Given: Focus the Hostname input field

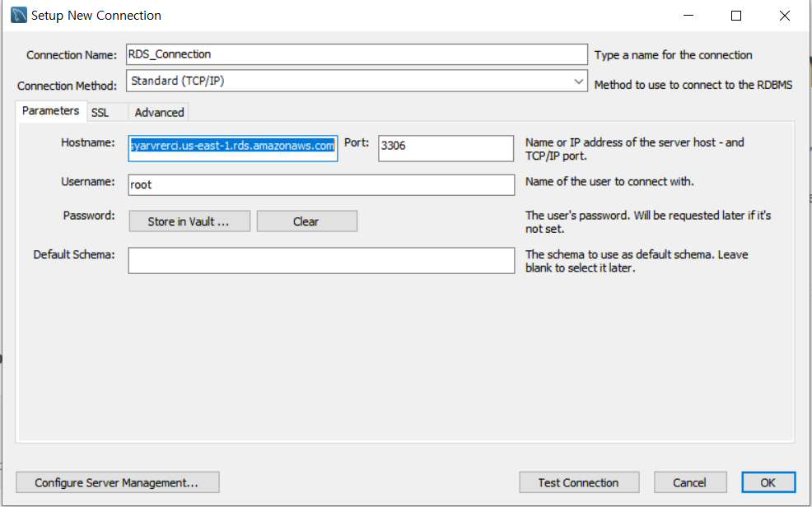Looking at the screenshot, I should [x=233, y=148].
